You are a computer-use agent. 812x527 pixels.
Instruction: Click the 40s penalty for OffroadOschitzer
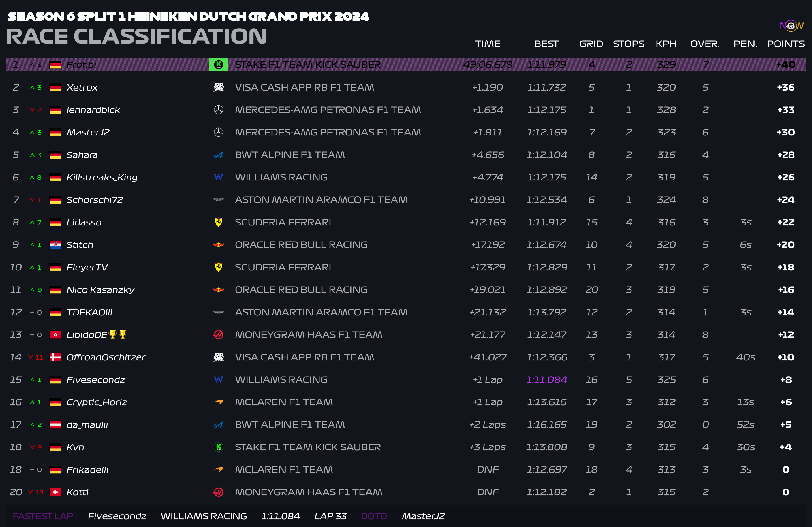(745, 357)
